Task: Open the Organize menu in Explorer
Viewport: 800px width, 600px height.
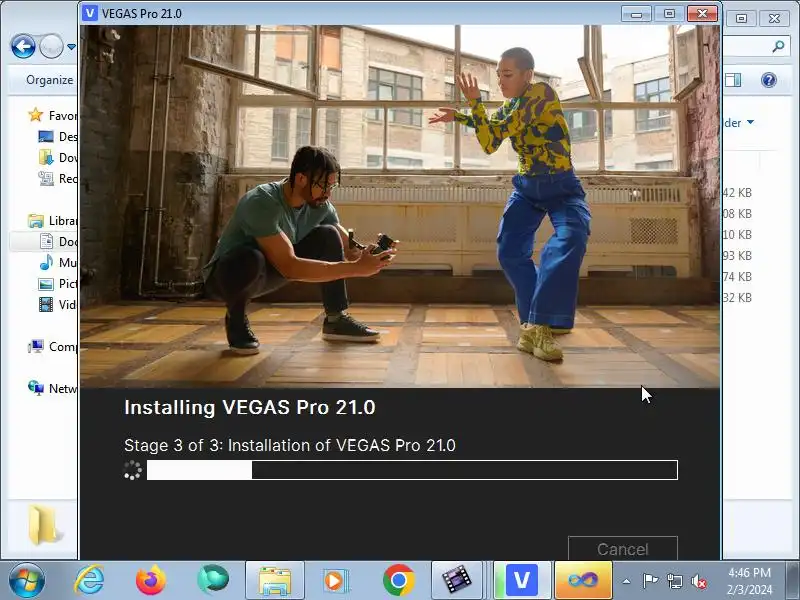Action: (49, 80)
